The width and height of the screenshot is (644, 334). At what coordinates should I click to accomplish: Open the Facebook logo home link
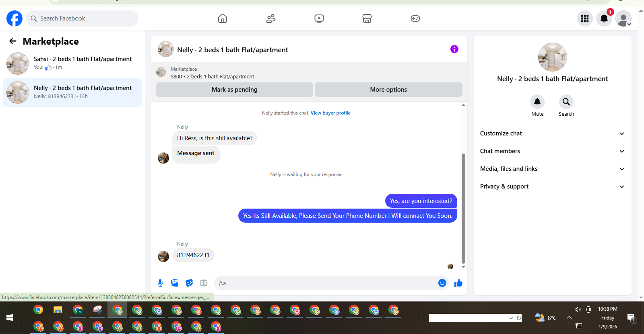(x=14, y=18)
